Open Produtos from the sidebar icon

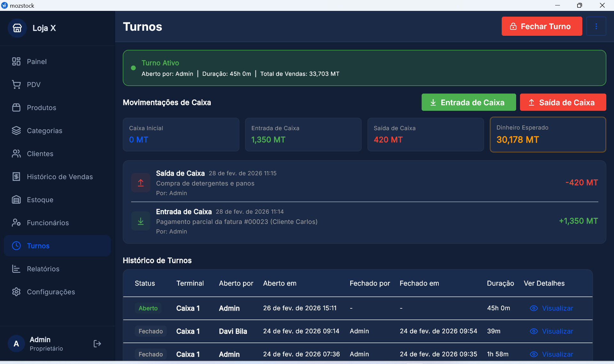pyautogui.click(x=16, y=107)
